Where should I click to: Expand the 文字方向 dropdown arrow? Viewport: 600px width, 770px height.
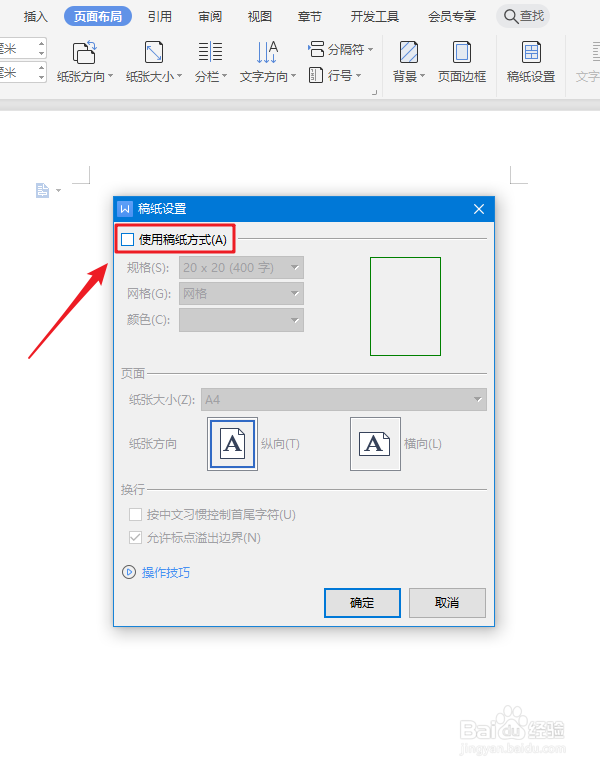click(294, 76)
